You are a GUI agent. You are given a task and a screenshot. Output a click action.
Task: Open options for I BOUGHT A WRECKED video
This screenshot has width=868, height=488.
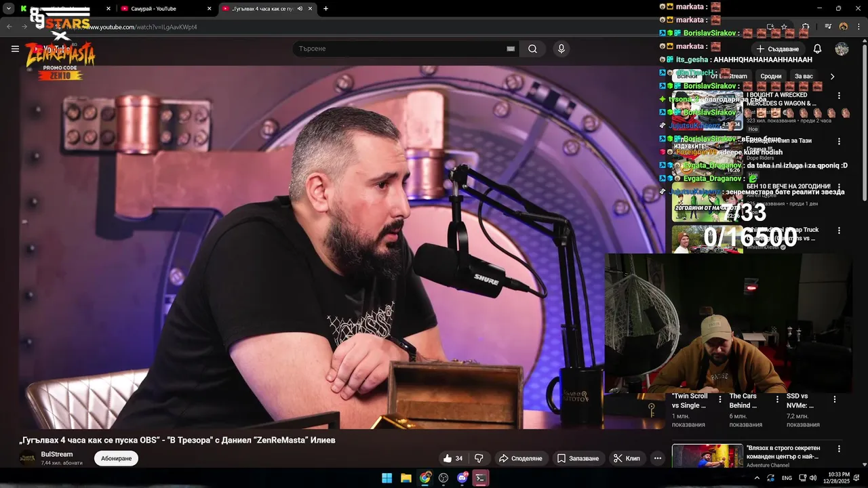pos(839,96)
